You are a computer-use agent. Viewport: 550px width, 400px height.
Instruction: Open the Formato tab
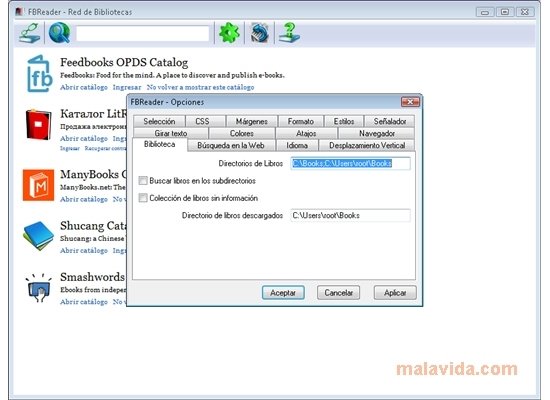[x=301, y=121]
